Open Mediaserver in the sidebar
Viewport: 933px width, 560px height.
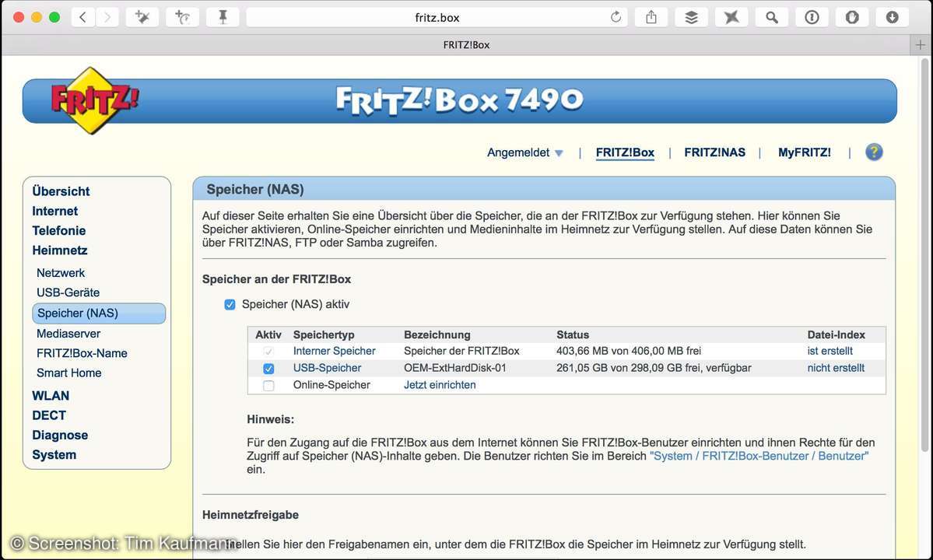[68, 334]
